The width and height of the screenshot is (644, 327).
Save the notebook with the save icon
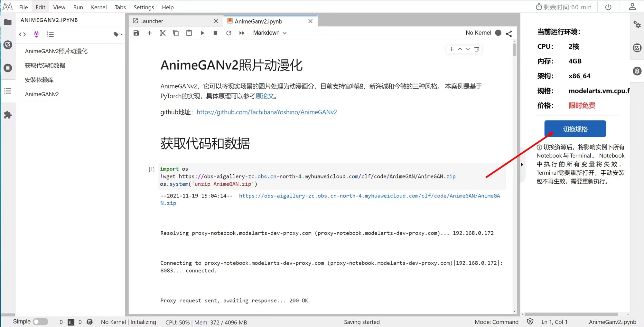(x=136, y=33)
